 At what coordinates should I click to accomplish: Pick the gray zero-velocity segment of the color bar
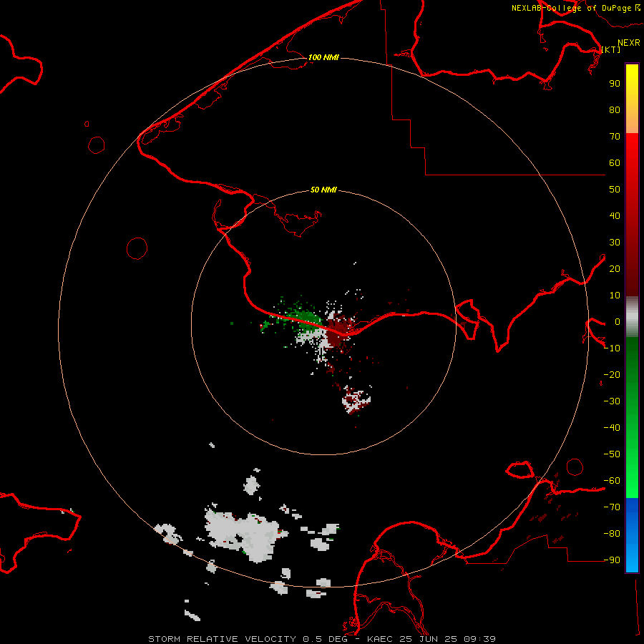(x=632, y=317)
